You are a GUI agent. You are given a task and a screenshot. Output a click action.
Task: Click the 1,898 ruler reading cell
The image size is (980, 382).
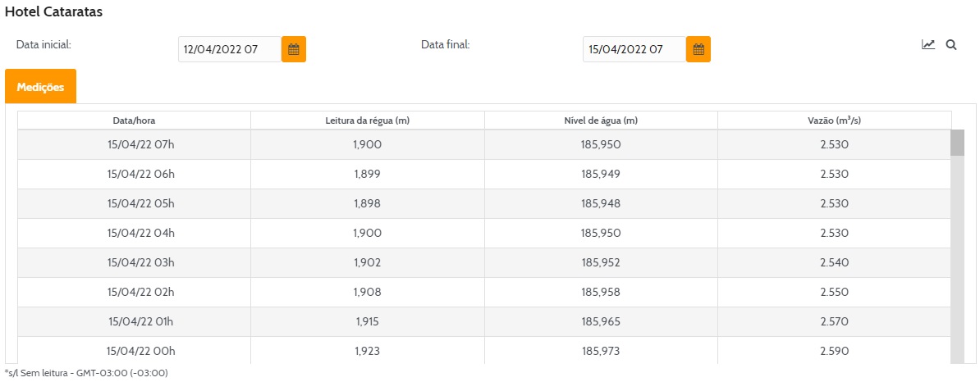pyautogui.click(x=368, y=203)
